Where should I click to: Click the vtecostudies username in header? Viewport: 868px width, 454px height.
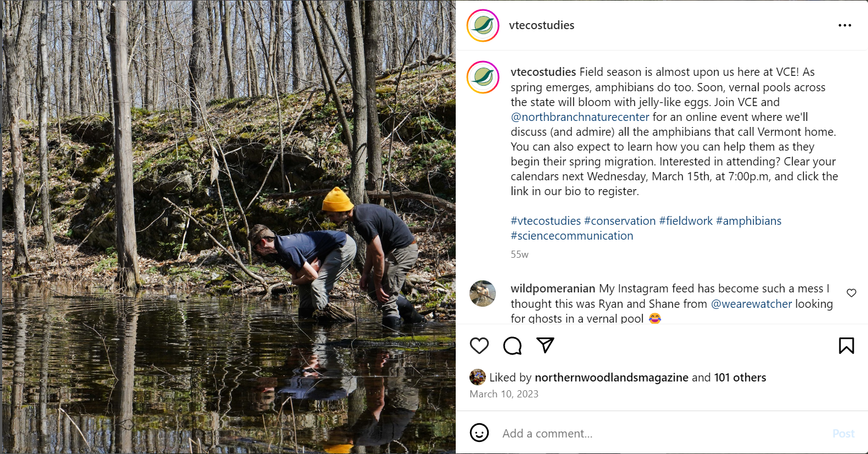pos(541,25)
